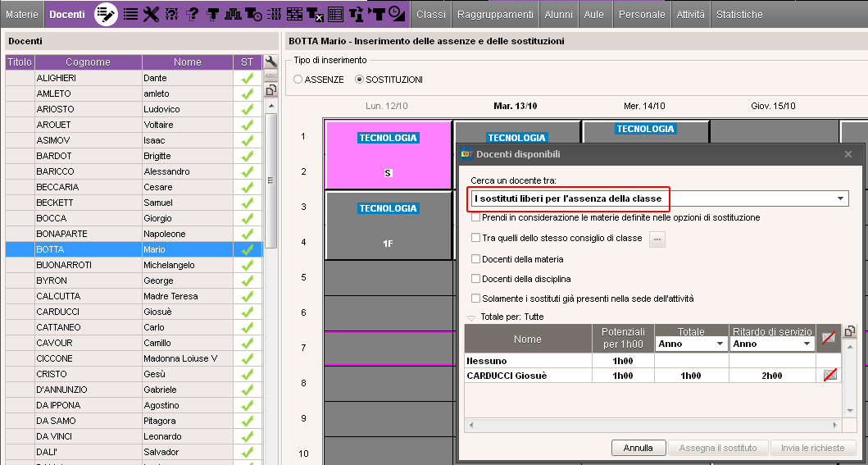Check 'Solamente i sostituti già presenti' option

(475, 299)
